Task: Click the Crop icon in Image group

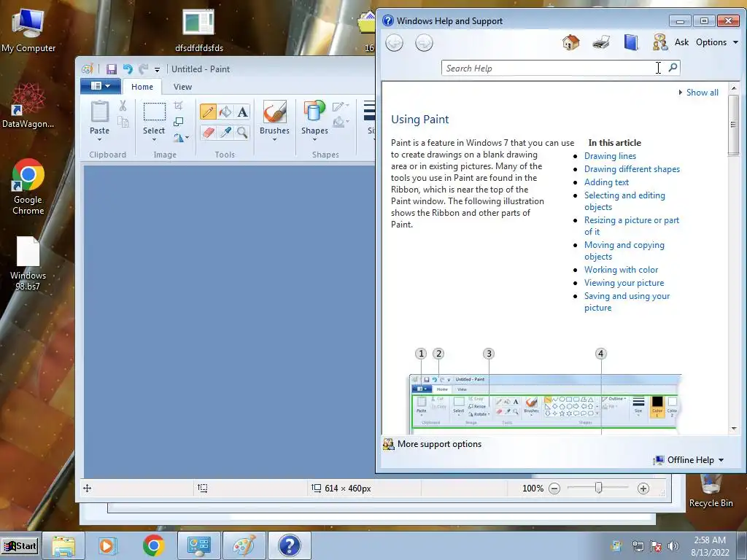Action: (x=178, y=106)
